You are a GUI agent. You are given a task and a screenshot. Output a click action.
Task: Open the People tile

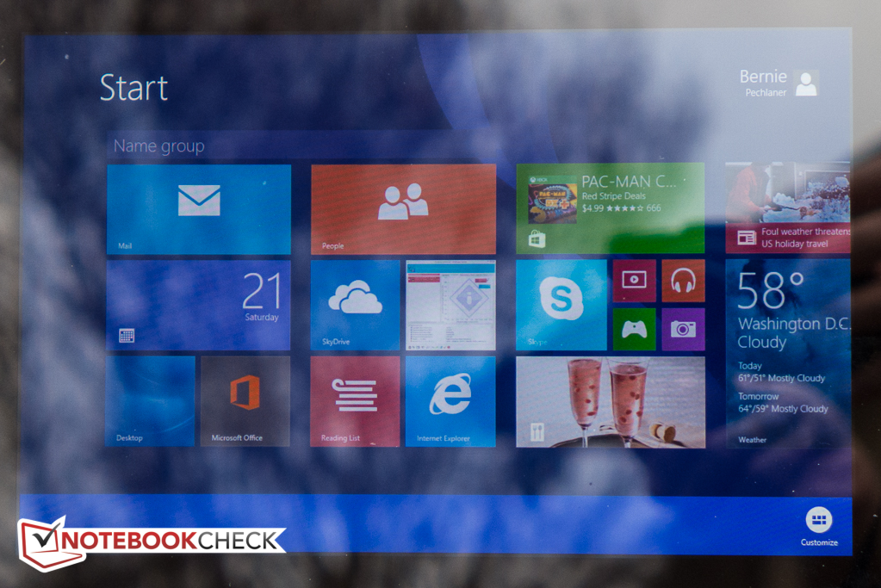tap(403, 209)
